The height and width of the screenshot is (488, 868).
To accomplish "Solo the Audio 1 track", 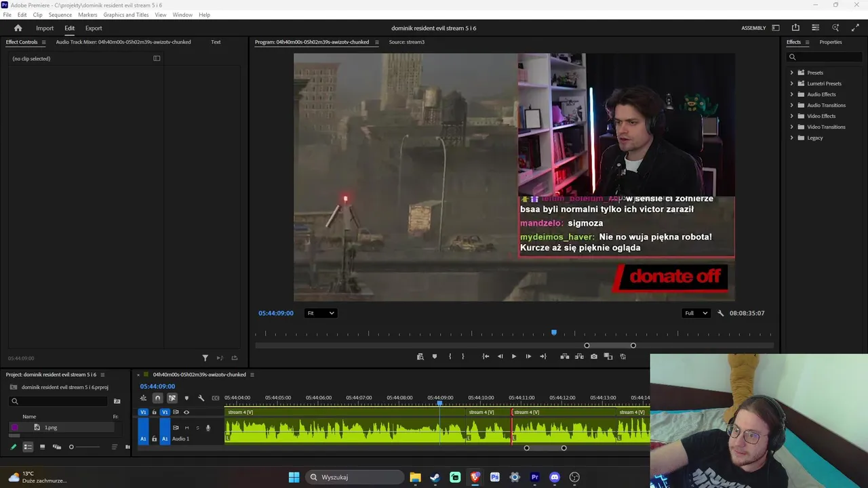I will (197, 428).
